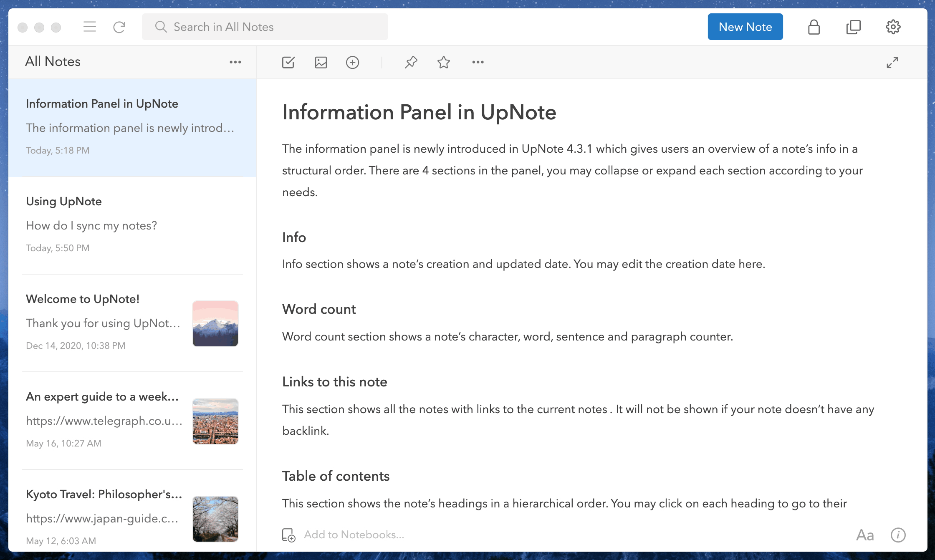The height and width of the screenshot is (560, 935).
Task: Create a new note
Action: click(x=745, y=26)
